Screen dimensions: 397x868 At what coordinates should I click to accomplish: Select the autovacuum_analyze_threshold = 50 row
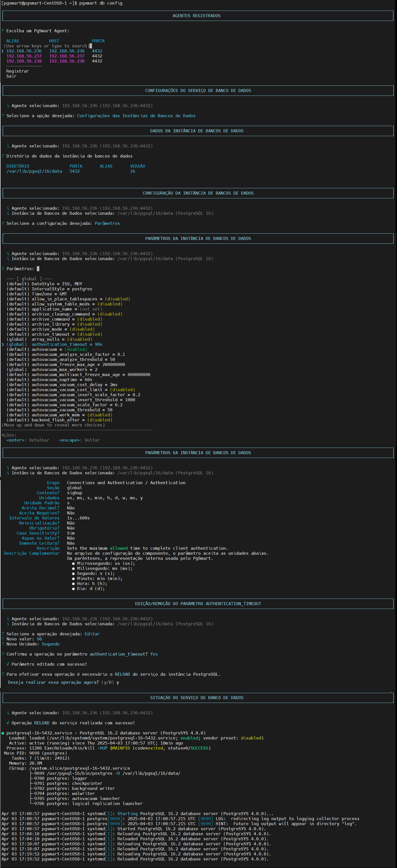(61, 360)
